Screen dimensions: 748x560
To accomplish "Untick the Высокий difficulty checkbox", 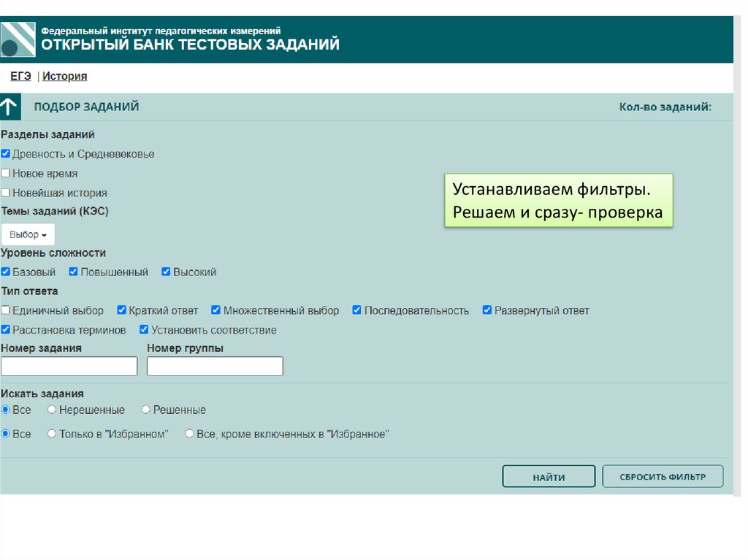I will click(x=167, y=272).
